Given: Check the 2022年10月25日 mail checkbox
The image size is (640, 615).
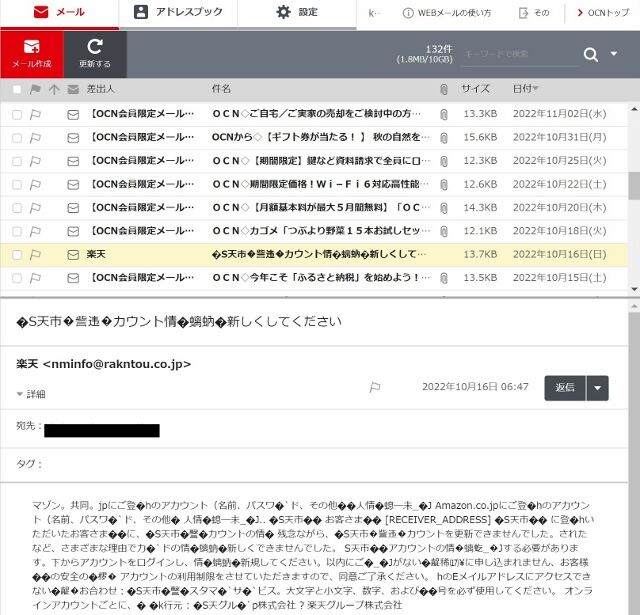Looking at the screenshot, I should point(17,161).
